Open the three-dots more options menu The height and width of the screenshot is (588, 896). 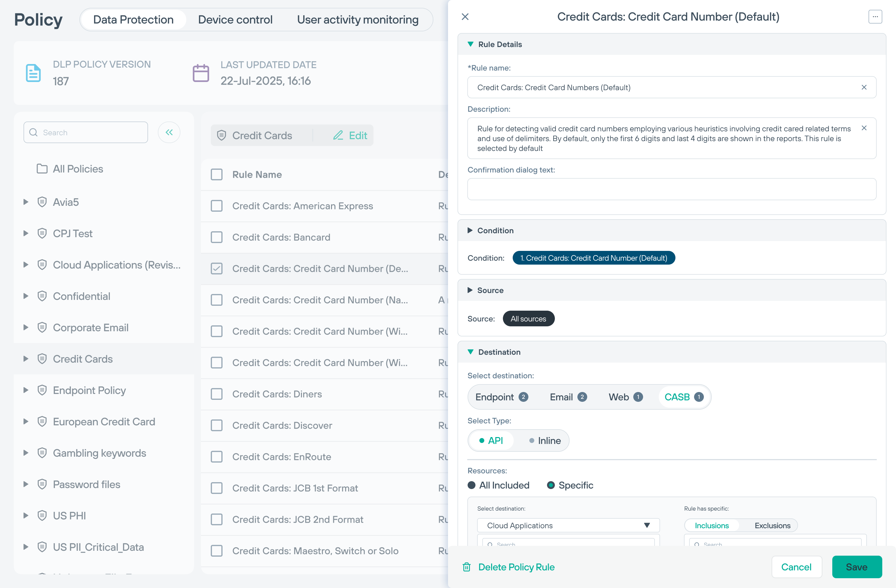coord(875,17)
